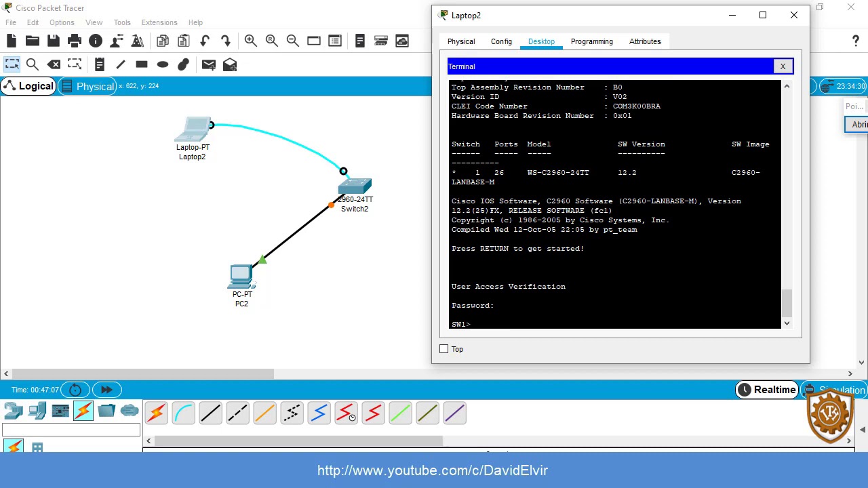
Task: Select the Draw Ellipse tool
Action: [163, 64]
